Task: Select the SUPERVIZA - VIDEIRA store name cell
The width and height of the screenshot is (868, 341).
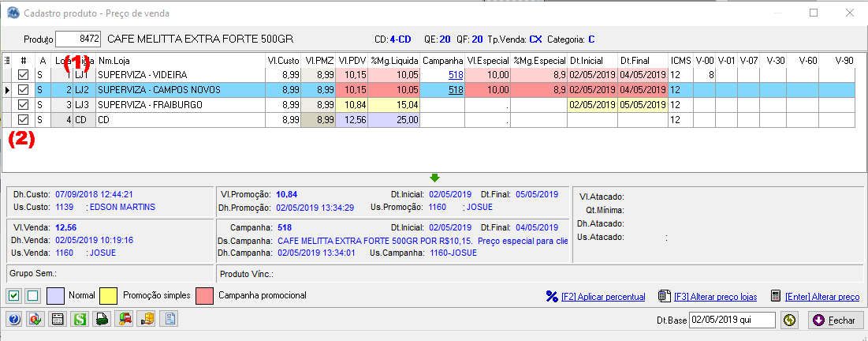Action: (x=180, y=75)
